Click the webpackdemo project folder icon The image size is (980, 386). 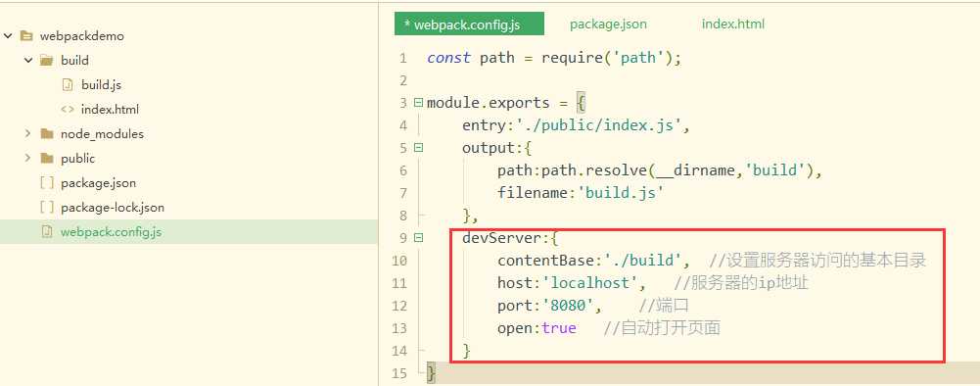(x=26, y=35)
